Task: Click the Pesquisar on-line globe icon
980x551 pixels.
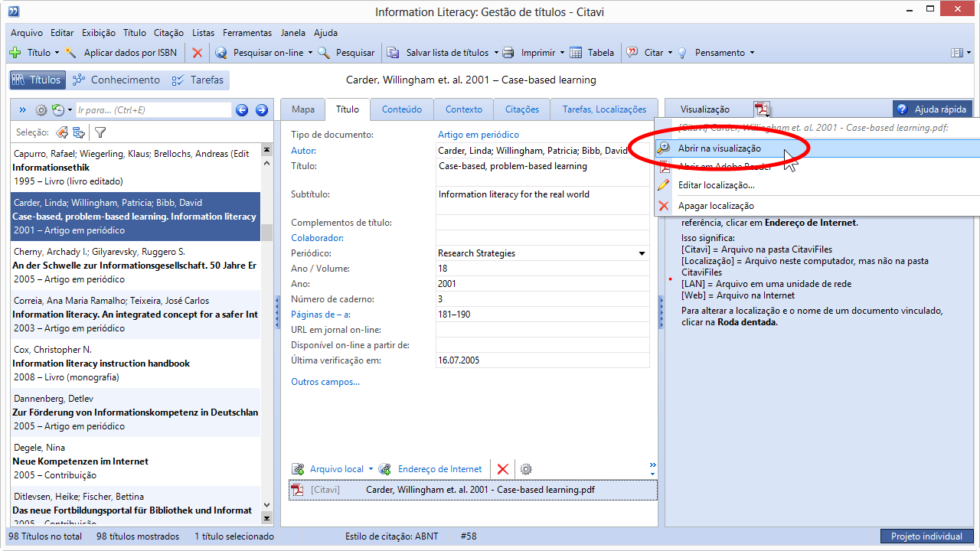Action: coord(221,53)
